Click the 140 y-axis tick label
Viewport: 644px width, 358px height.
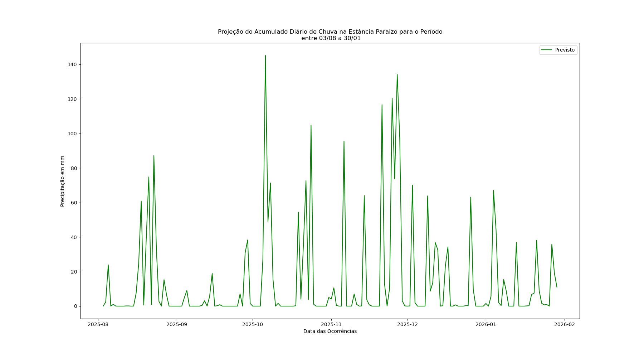tap(72, 65)
